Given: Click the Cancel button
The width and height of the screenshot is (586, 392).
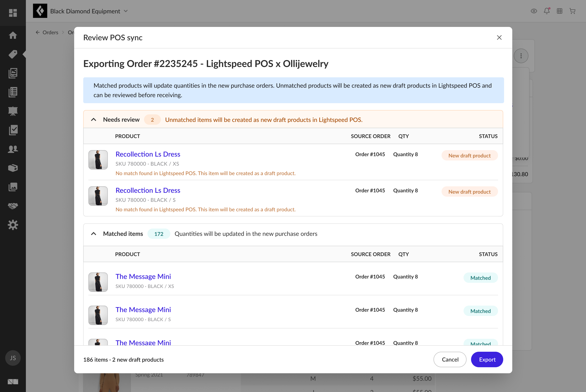Looking at the screenshot, I should tap(450, 359).
